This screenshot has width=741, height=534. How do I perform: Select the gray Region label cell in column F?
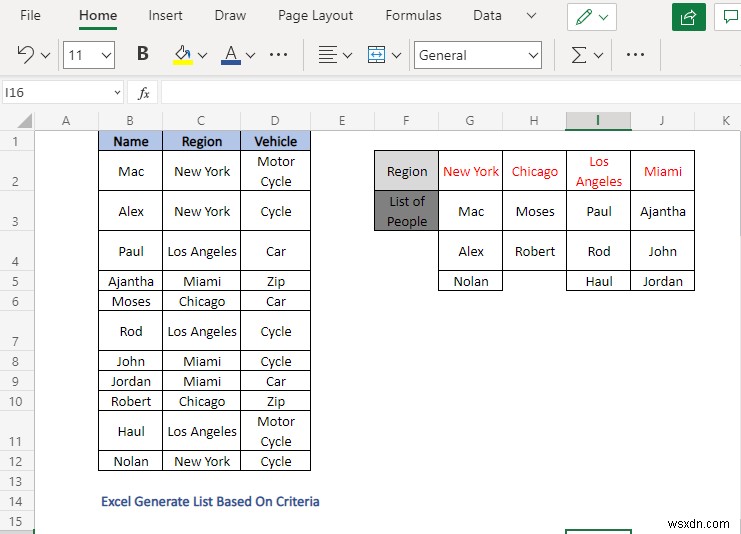click(x=406, y=171)
